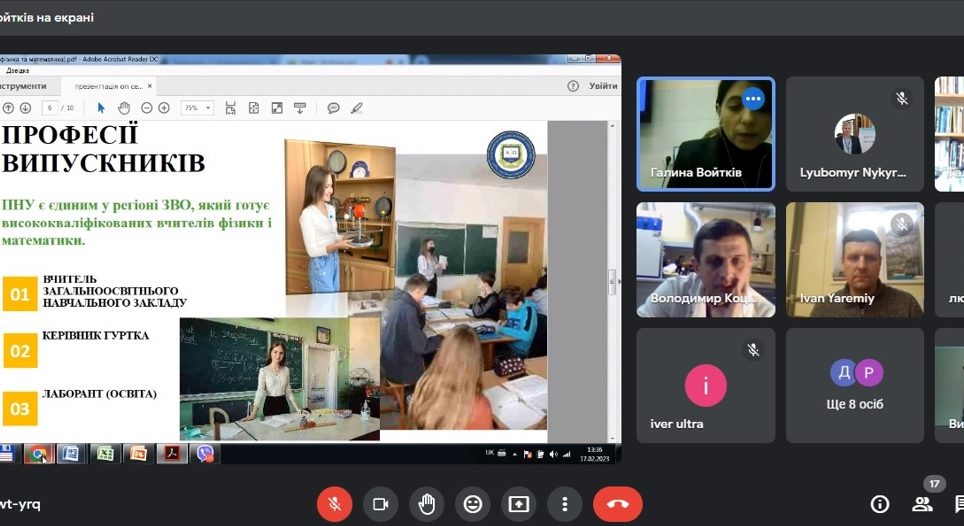Unmute the microphone in the Meet call bar
Screen dimensions: 964x526
(334, 504)
